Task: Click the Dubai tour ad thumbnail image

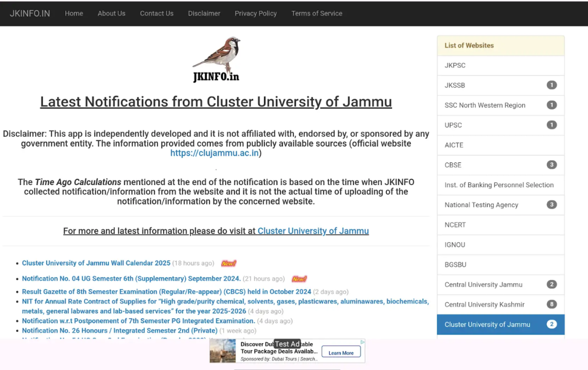Action: [x=223, y=351]
